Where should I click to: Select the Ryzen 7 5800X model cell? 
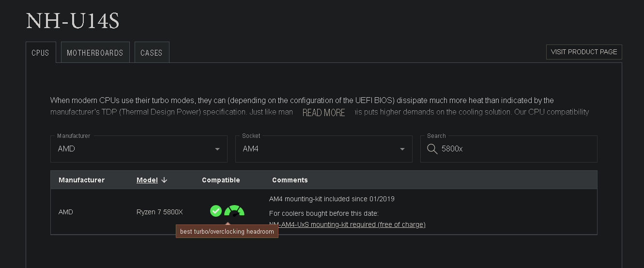(x=160, y=212)
